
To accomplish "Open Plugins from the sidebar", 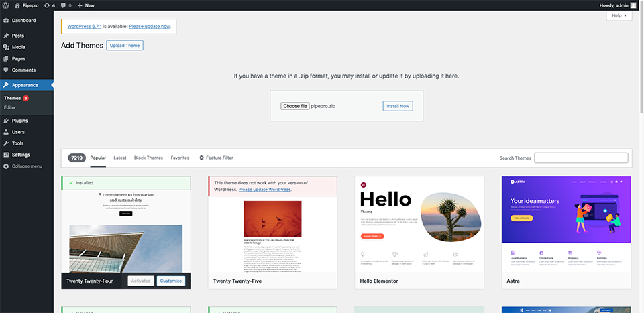I will 20,121.
